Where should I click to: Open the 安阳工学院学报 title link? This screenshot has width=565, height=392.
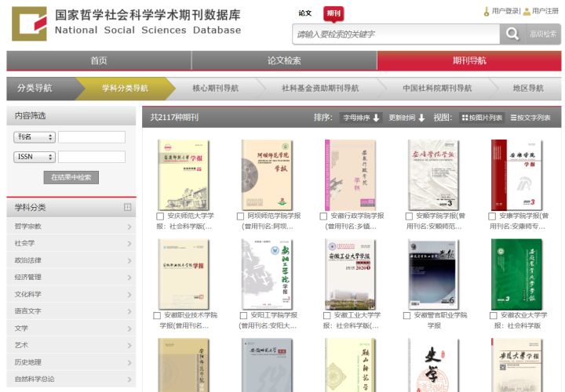(x=270, y=321)
